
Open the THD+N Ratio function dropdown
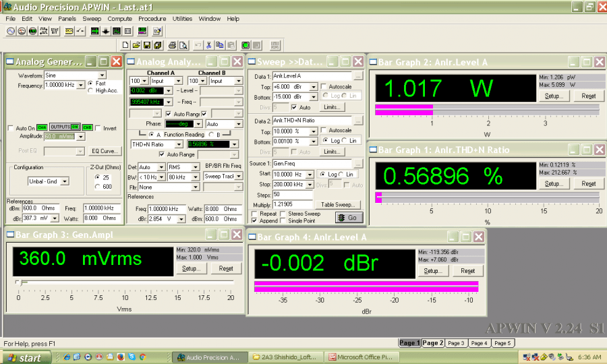pyautogui.click(x=179, y=144)
